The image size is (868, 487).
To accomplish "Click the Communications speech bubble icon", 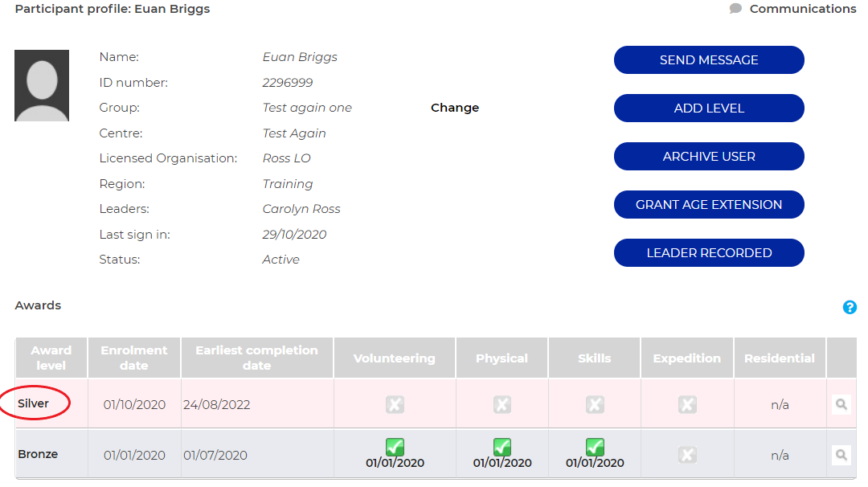I will click(x=735, y=9).
